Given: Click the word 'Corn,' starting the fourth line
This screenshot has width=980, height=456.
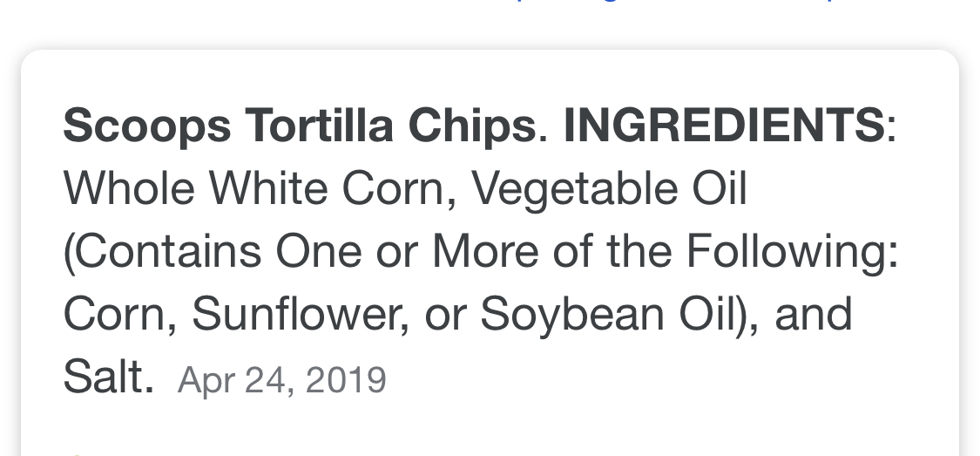Looking at the screenshot, I should pos(120,314).
